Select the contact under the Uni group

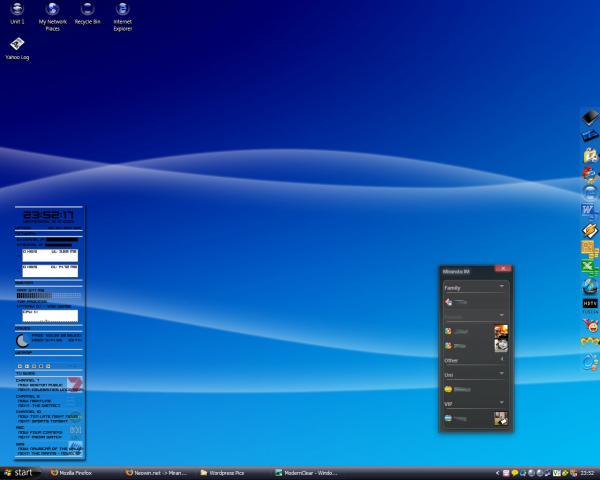[476, 389]
